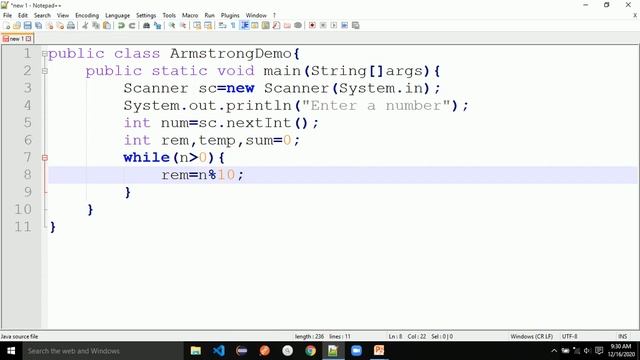This screenshot has height=360, width=640.
Task: Click the Paste toolbar icon
Action: click(x=107, y=25)
